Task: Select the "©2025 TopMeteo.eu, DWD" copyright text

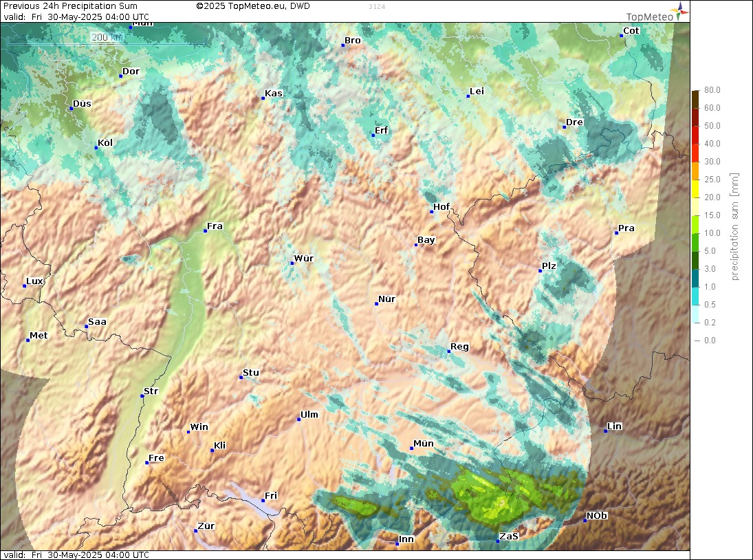Action: pyautogui.click(x=253, y=6)
